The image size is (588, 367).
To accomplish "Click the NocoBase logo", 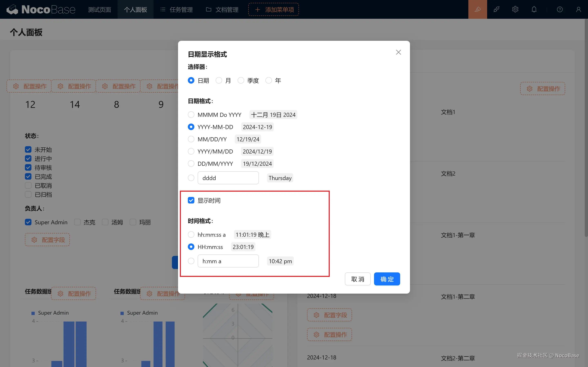I will coord(41,9).
